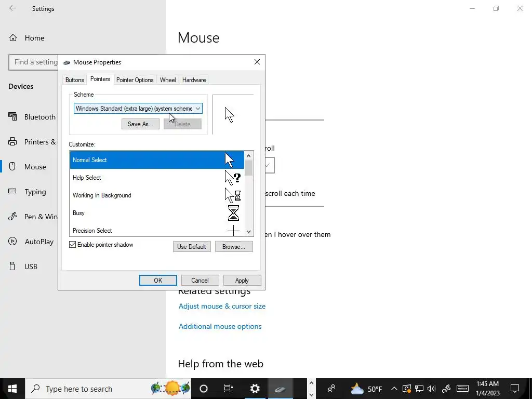The image size is (532, 399).
Task: Click the Use Default button
Action: tap(192, 247)
